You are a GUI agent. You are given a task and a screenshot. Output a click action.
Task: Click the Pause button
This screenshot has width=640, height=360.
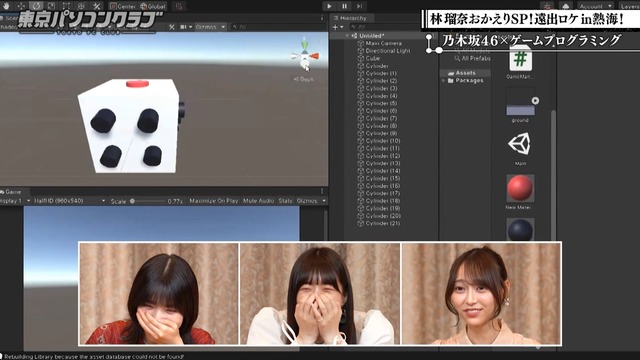click(344, 6)
